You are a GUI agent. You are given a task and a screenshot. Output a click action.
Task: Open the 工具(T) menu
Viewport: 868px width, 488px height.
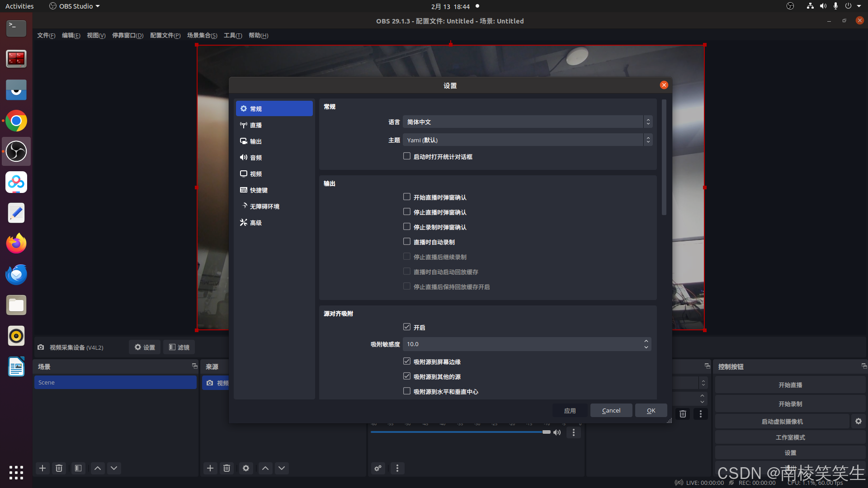[233, 35]
